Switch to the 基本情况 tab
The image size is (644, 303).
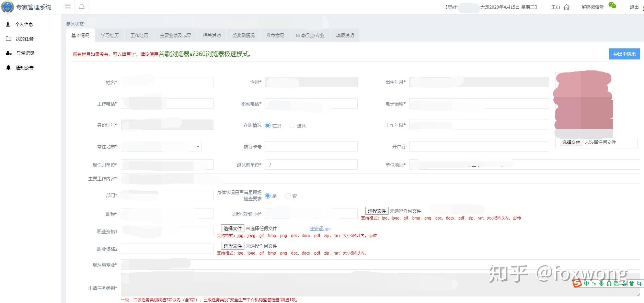[x=80, y=35]
